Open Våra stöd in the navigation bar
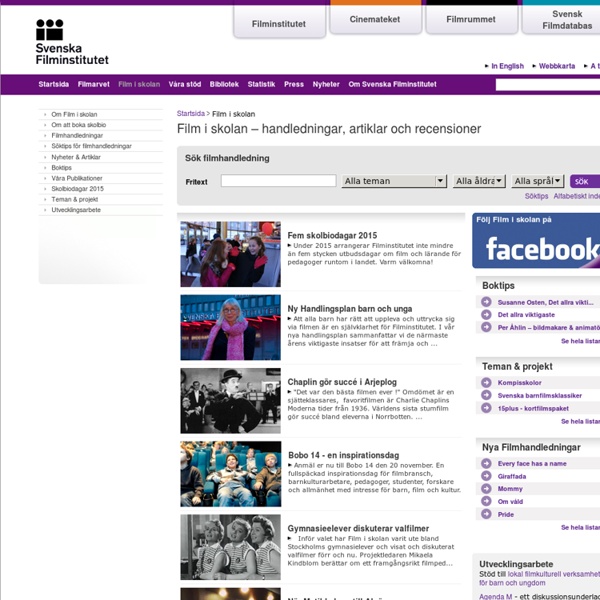The image size is (600, 600). pos(185,84)
